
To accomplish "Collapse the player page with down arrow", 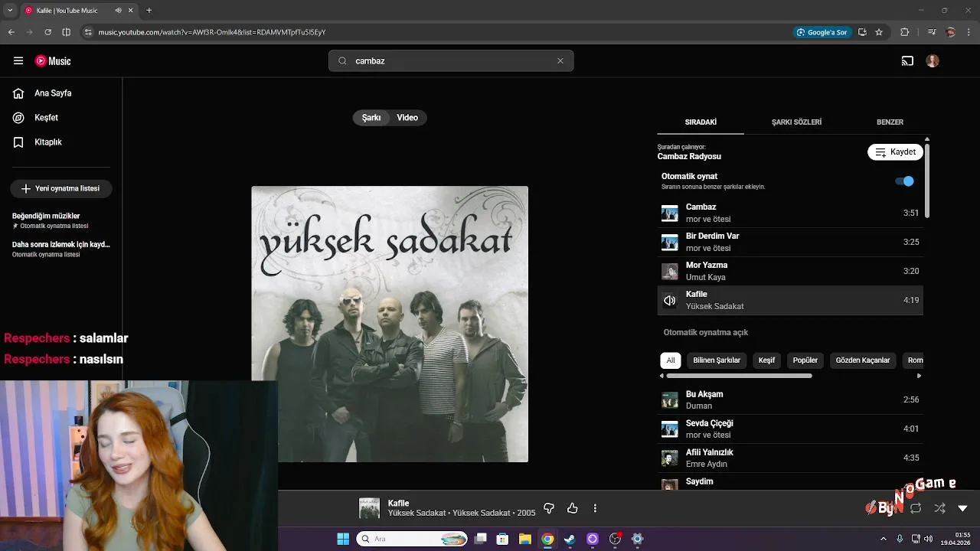I will (x=962, y=508).
